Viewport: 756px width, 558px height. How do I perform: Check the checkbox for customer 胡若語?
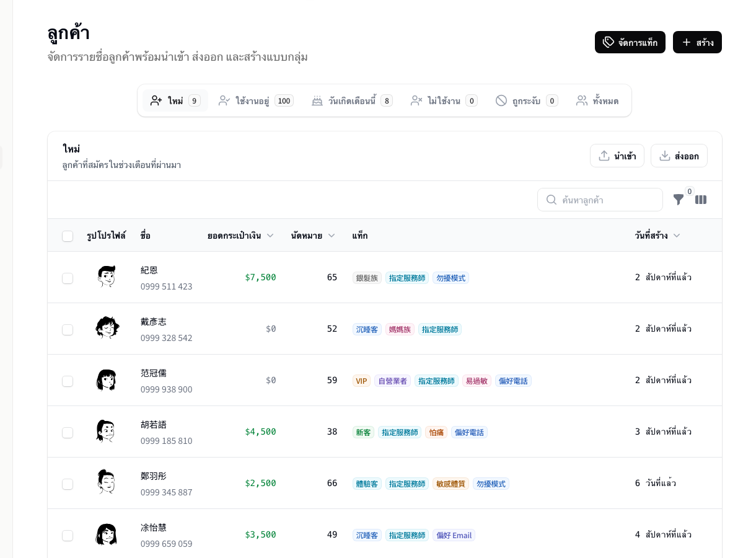[68, 433]
